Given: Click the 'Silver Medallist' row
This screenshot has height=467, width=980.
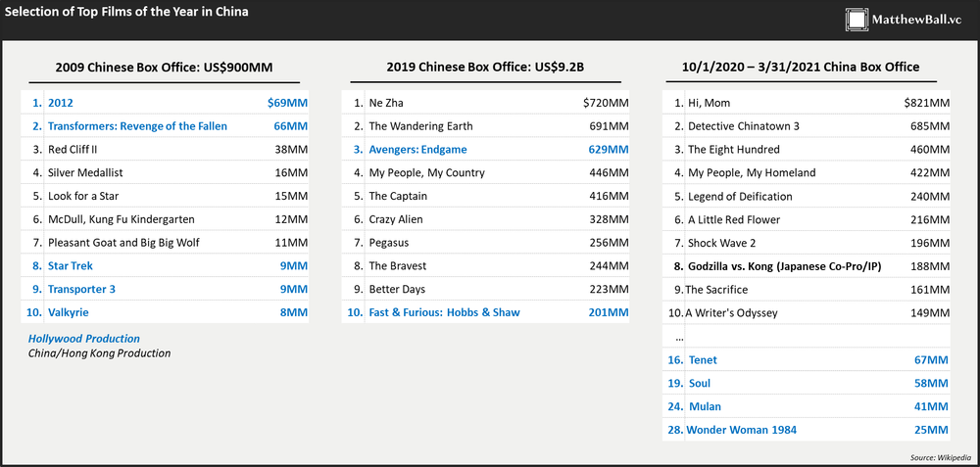Looking at the screenshot, I should click(165, 173).
